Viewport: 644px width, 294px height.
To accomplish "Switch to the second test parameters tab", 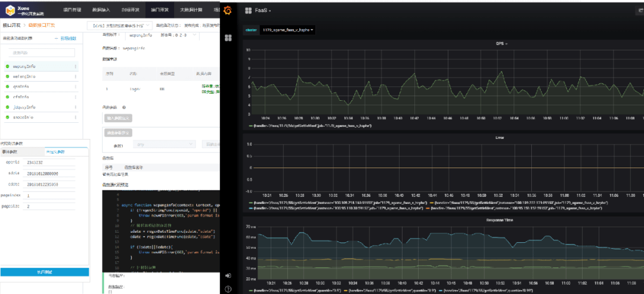I will [56, 152].
